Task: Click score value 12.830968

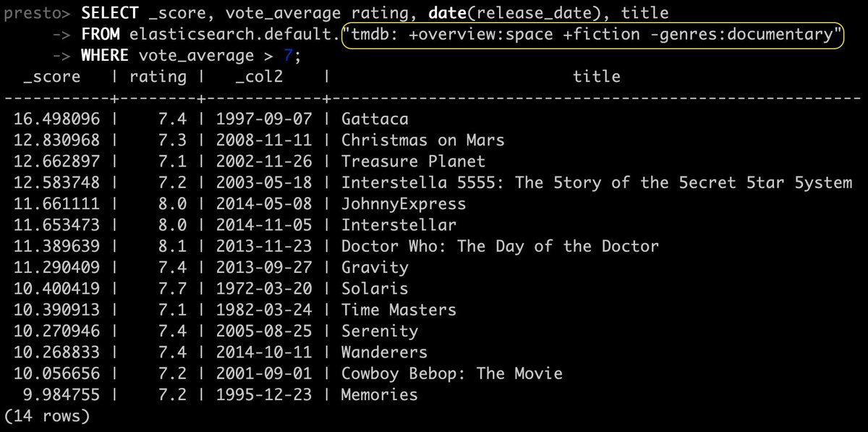Action: point(57,140)
